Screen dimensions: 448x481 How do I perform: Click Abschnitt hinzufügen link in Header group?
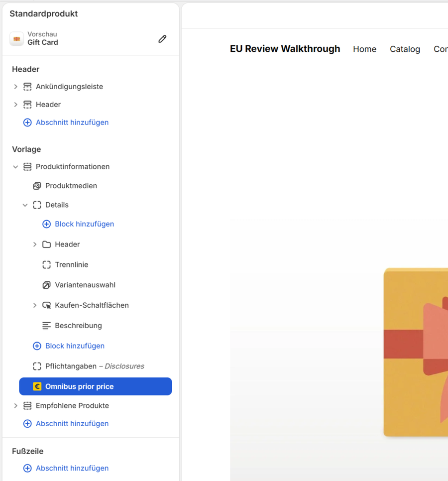tap(72, 122)
